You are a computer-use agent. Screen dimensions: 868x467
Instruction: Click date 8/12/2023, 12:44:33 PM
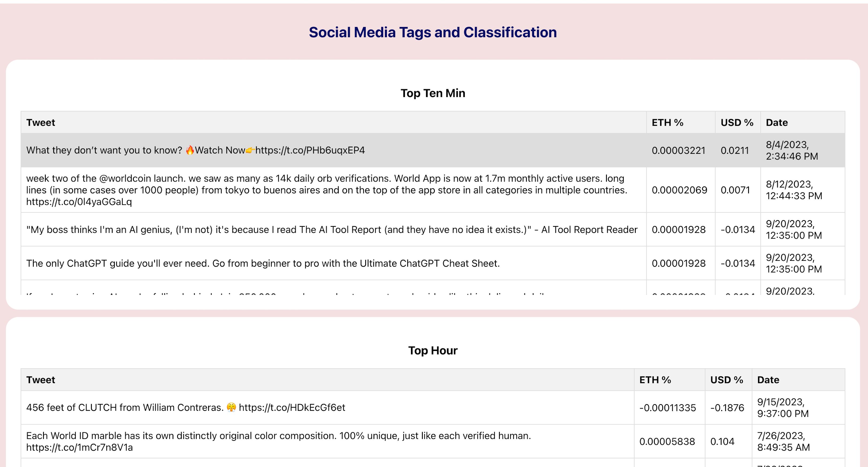point(794,190)
